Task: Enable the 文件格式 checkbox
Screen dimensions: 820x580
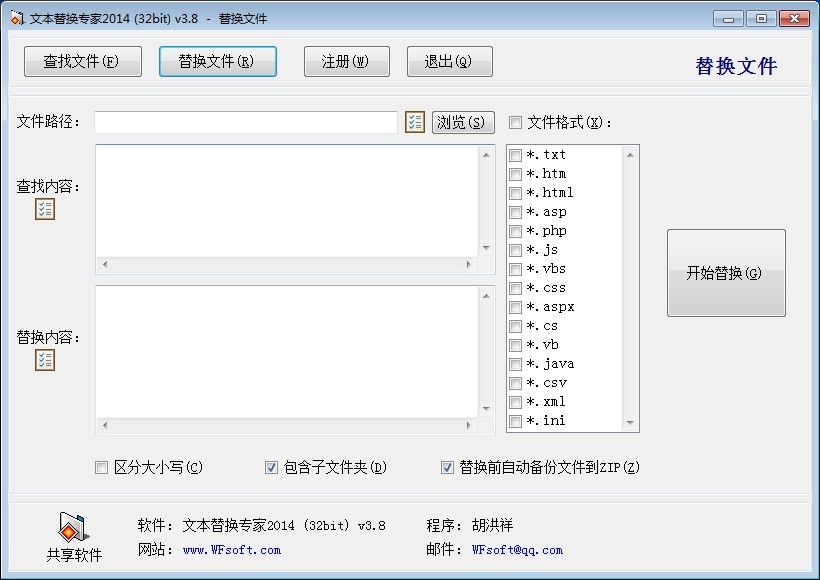Action: (x=515, y=122)
